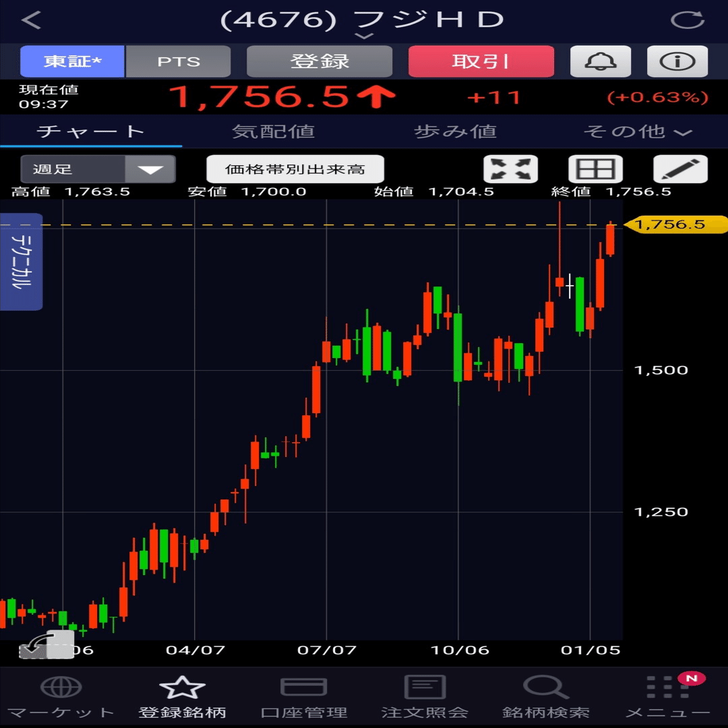Refresh the stock quote data
This screenshot has height=728, width=728.
[688, 20]
